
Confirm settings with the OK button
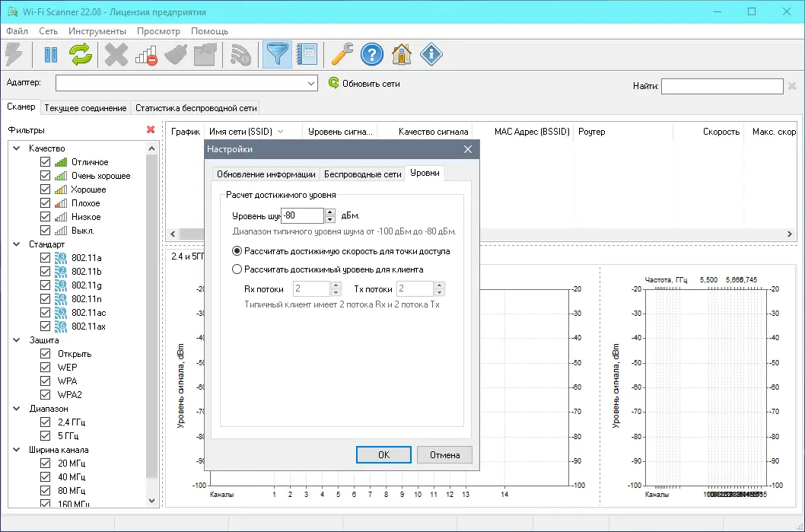[383, 454]
